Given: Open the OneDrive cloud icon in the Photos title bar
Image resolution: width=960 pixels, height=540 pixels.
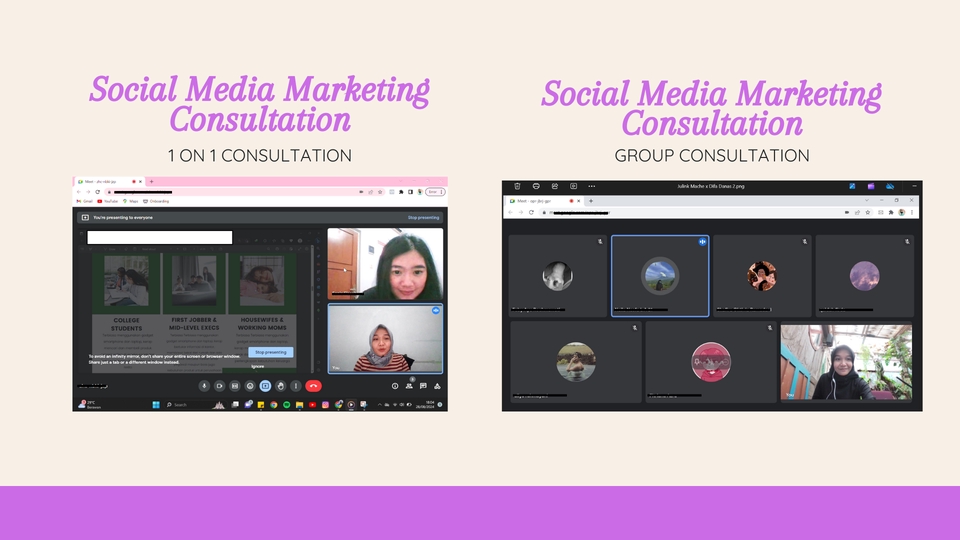Looking at the screenshot, I should 890,186.
